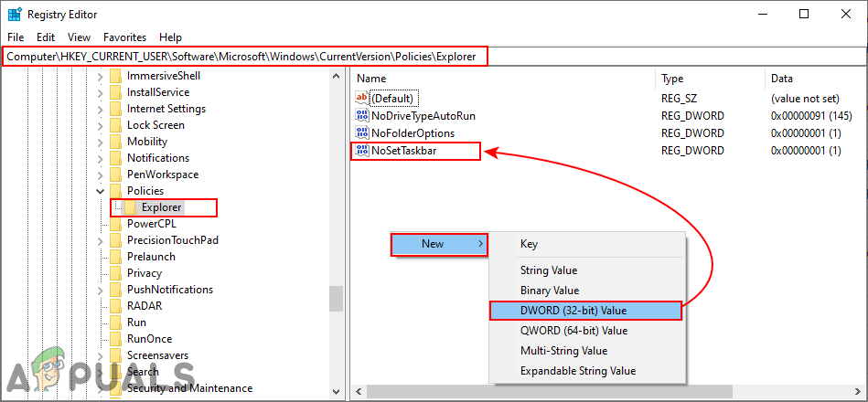Choose QWORD (64-bit) Value in submenu
The height and width of the screenshot is (402, 868).
[587, 331]
